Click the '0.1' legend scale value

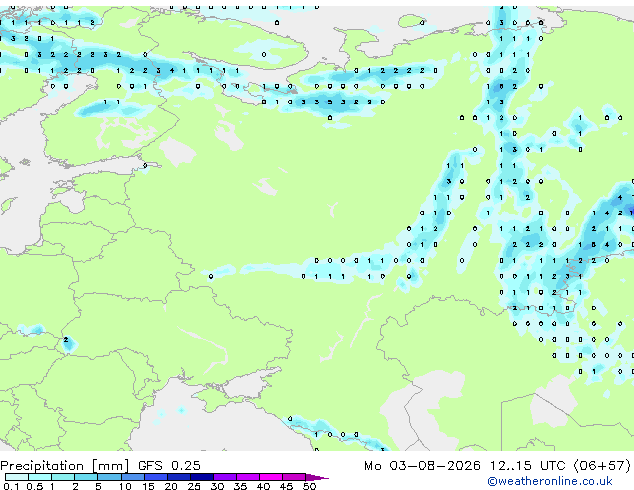tap(11, 486)
